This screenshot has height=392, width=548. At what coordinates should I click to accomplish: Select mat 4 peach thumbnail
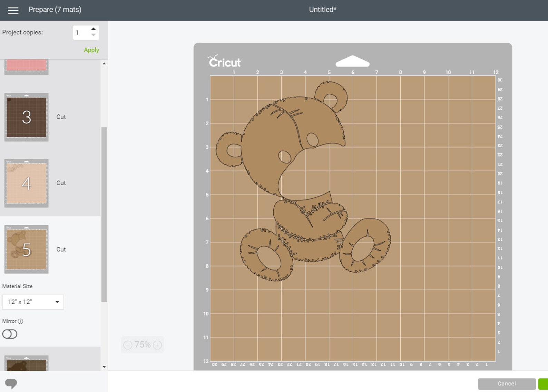27,183
